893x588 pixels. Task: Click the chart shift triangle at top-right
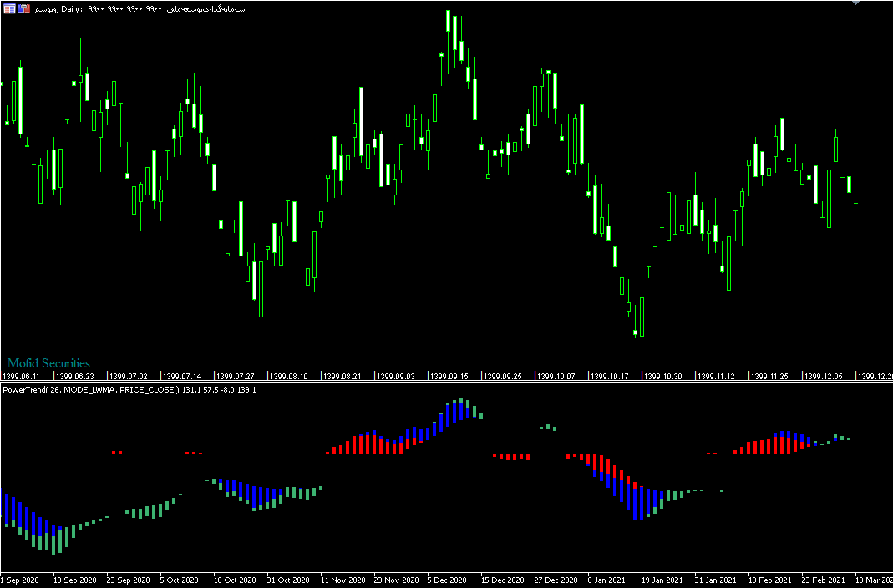tap(878, 4)
